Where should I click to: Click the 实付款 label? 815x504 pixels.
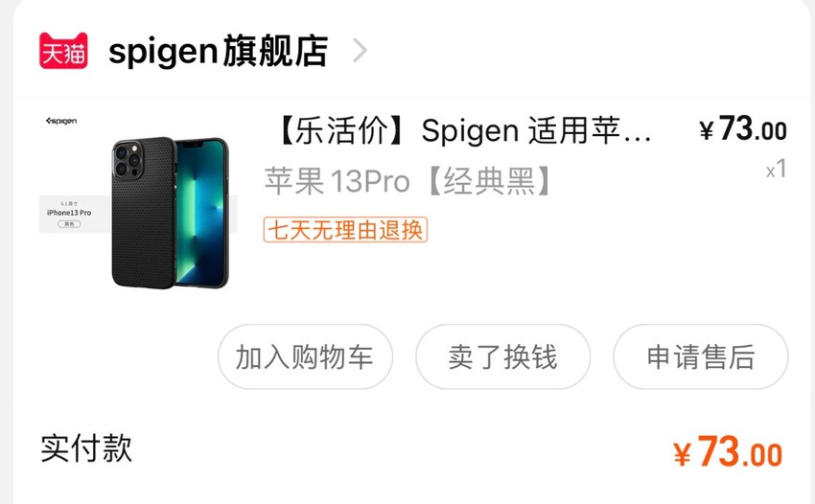pos(86,447)
